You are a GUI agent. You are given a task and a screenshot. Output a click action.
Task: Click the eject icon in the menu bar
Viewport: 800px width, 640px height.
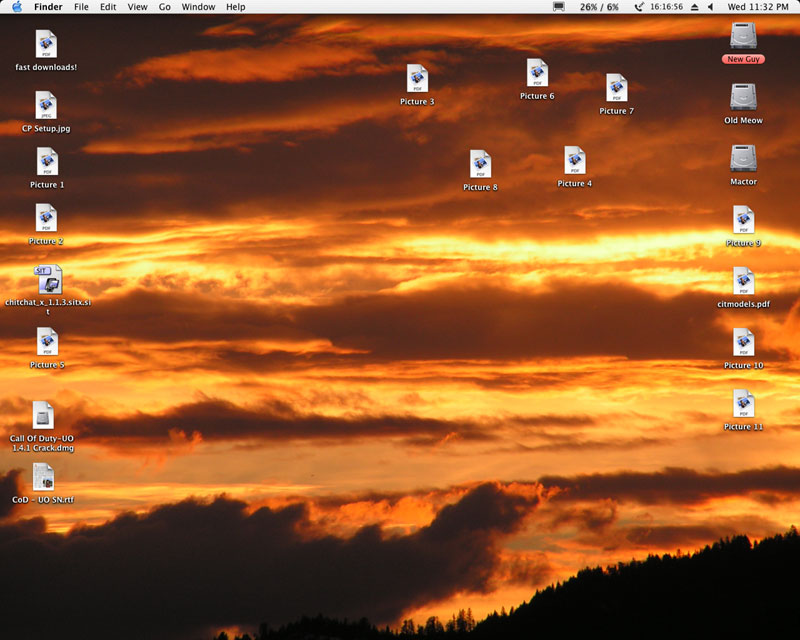pyautogui.click(x=694, y=7)
